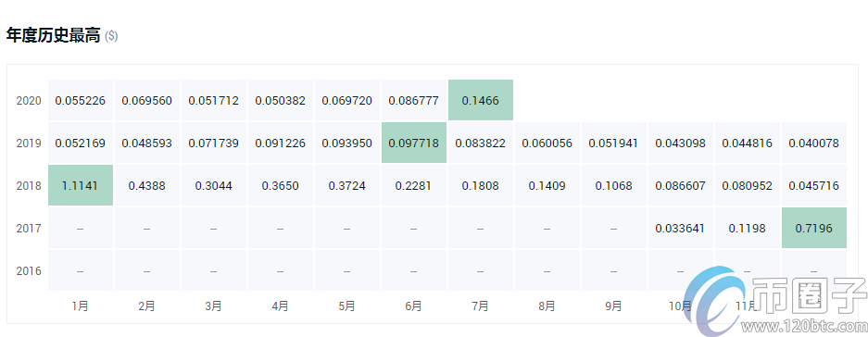Click the 年度历史最高 heading
The width and height of the screenshot is (868, 337).
click(x=53, y=36)
